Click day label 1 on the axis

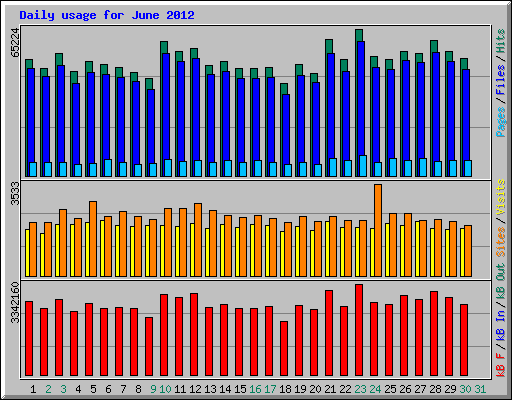pyautogui.click(x=33, y=389)
